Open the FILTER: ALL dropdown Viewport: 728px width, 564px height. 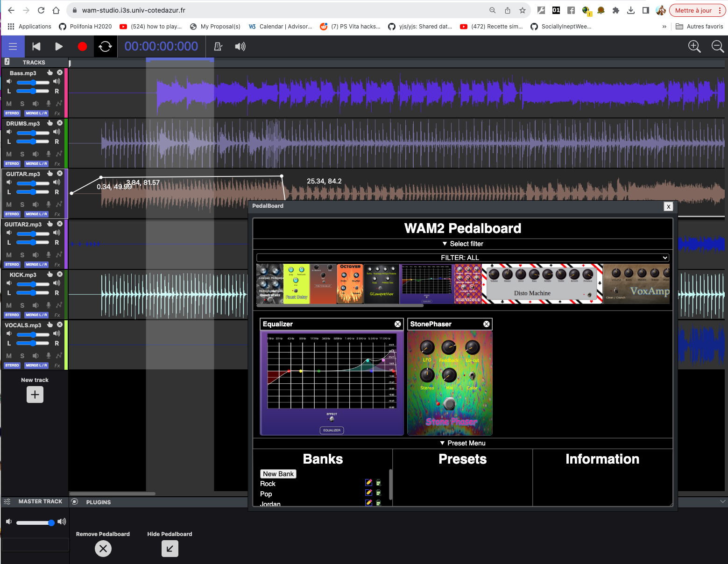[x=463, y=258]
